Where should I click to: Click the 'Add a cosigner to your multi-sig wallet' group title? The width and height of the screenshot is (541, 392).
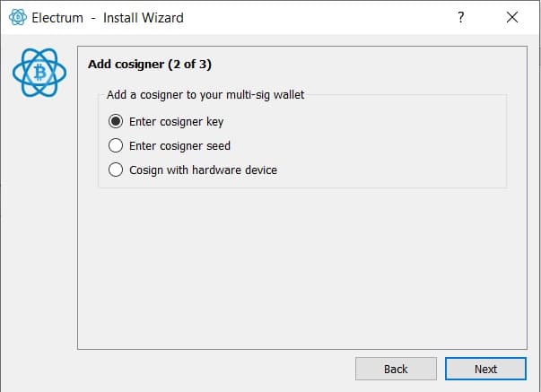click(205, 95)
